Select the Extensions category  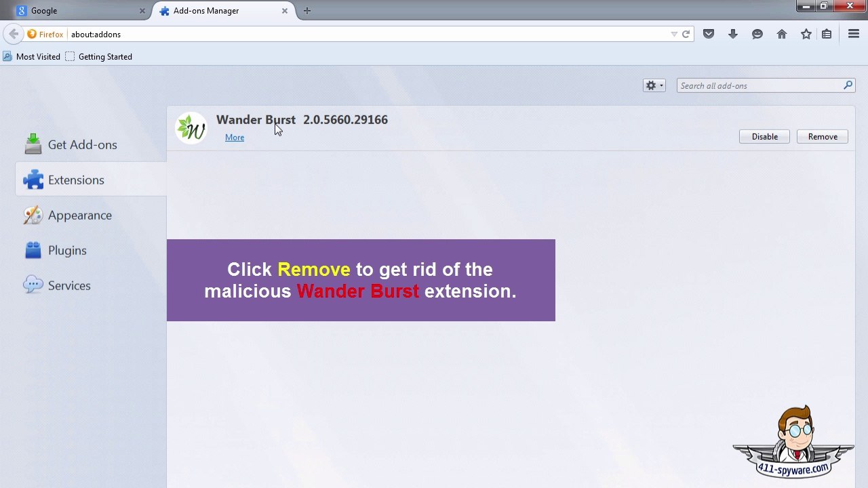coord(90,180)
